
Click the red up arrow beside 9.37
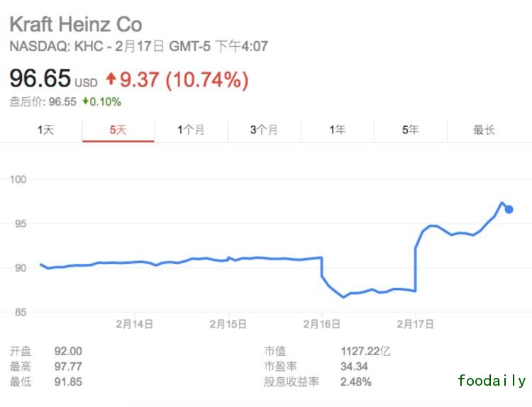click(111, 79)
